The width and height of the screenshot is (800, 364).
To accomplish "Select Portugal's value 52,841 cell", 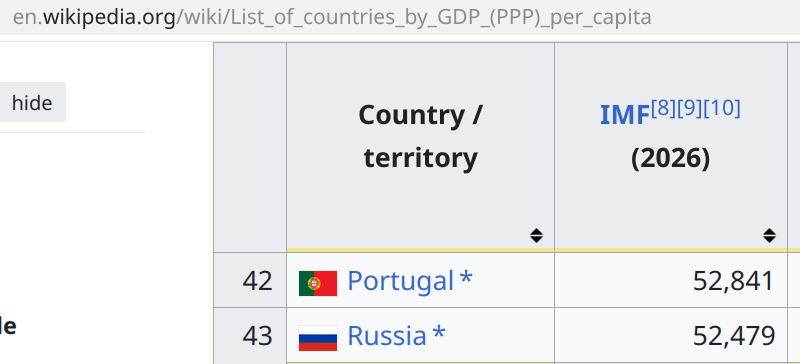I will 671,280.
